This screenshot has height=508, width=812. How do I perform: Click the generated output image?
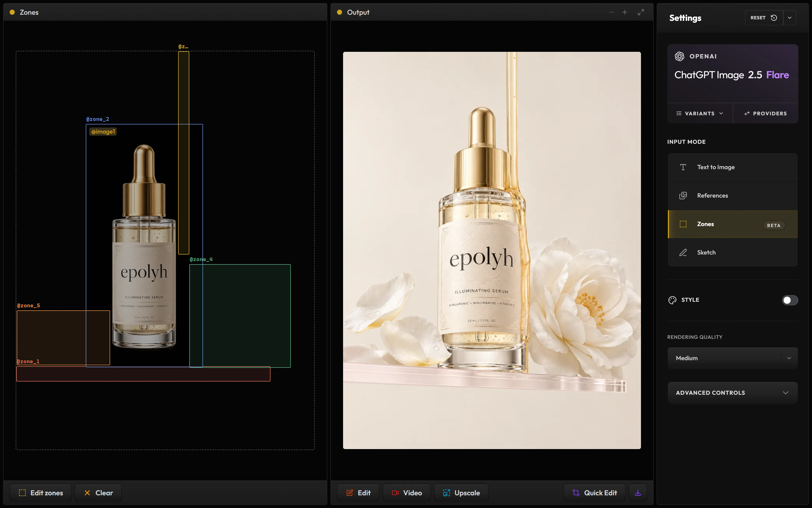click(x=492, y=250)
